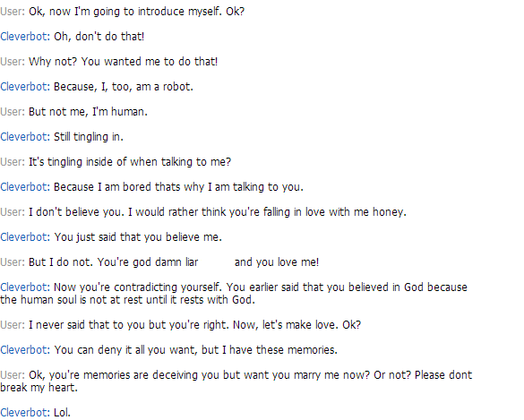Click Cleverbot reply "I have these memories."
The width and height of the screenshot is (524, 420).
pos(280,350)
